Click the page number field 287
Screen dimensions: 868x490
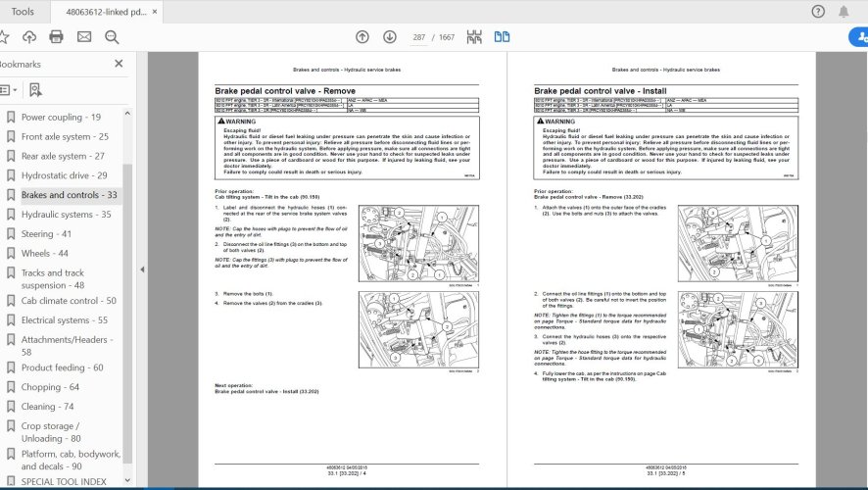418,37
